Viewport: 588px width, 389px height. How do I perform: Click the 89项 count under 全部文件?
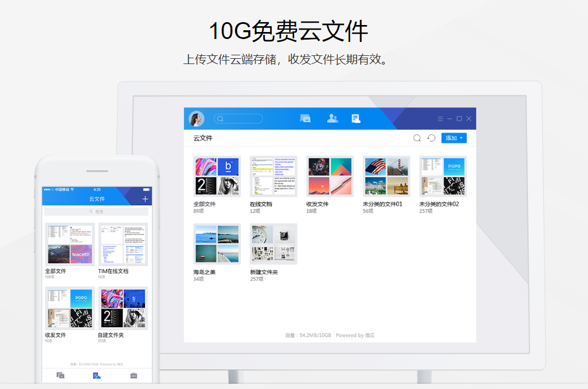coord(199,211)
